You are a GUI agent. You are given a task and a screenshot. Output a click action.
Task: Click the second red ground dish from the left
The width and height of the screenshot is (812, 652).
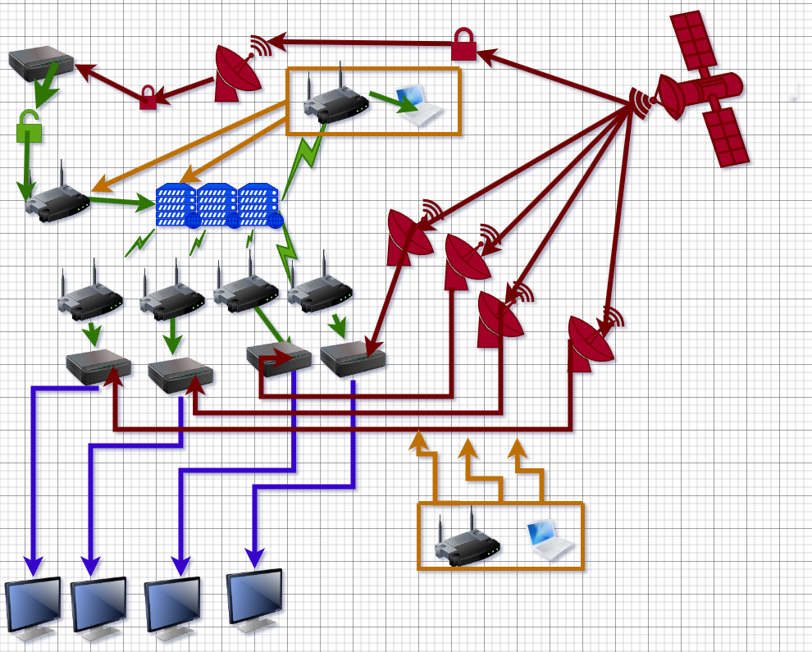click(472, 258)
